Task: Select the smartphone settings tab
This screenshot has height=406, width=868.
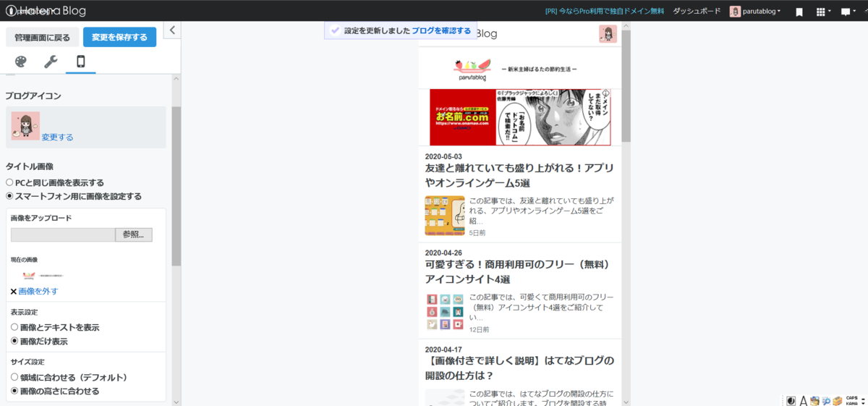Action: click(x=80, y=62)
